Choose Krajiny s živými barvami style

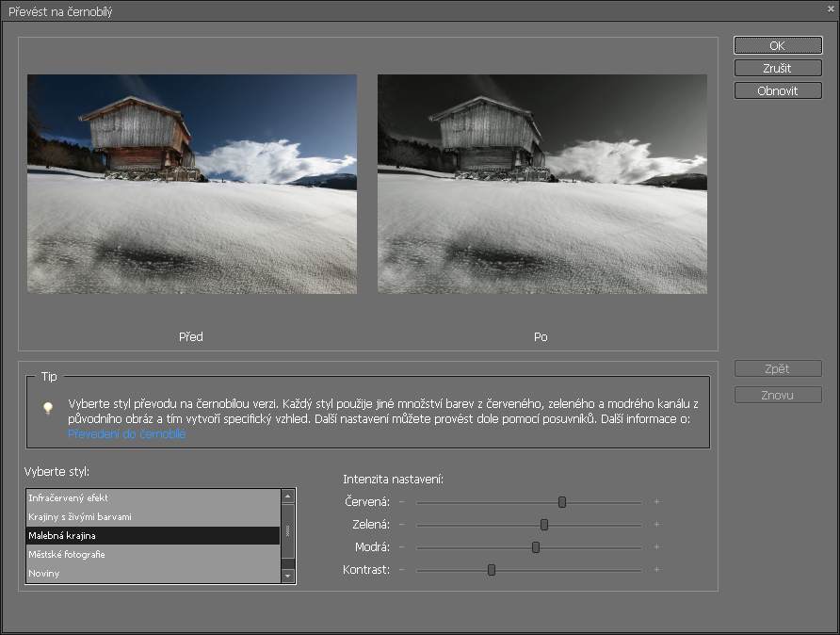[153, 516]
